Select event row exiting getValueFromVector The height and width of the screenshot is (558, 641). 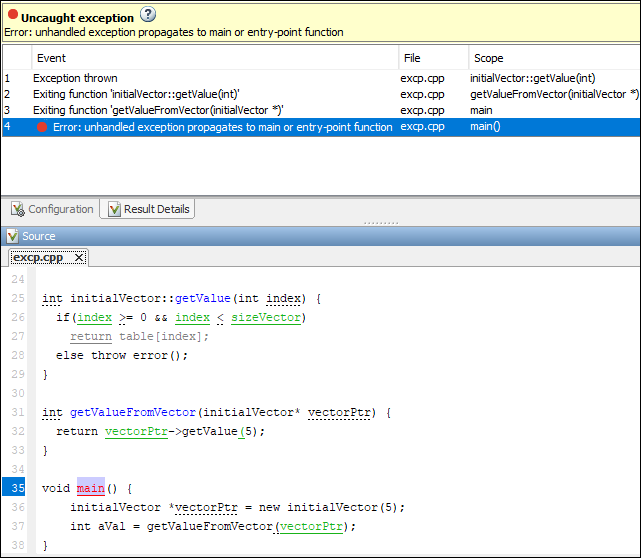coord(158,110)
